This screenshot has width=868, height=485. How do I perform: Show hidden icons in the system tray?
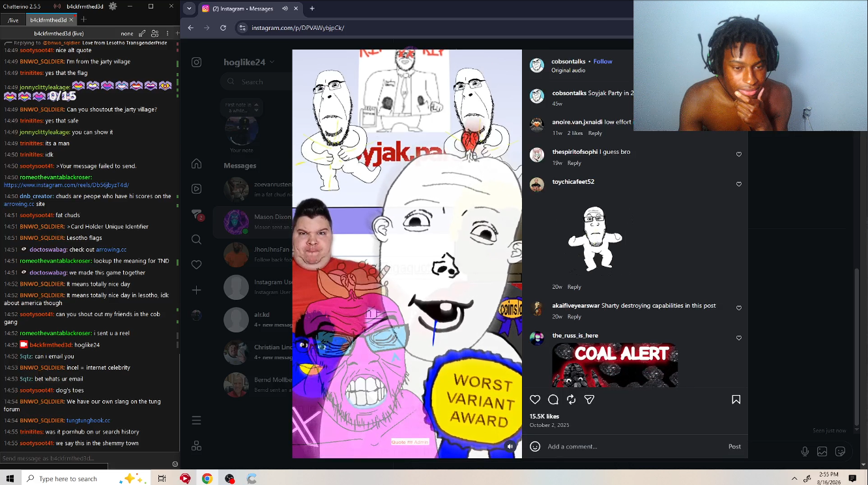point(794,478)
